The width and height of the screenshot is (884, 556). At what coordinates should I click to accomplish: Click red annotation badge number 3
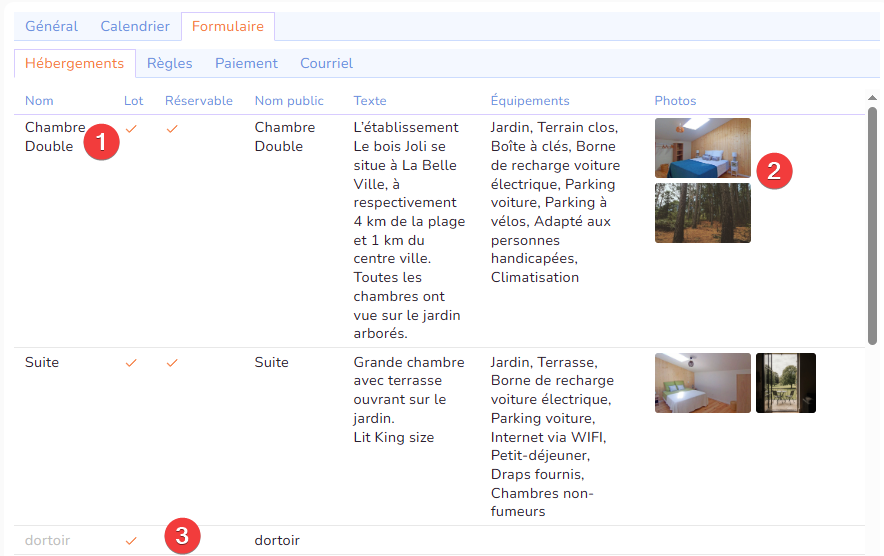click(x=182, y=535)
